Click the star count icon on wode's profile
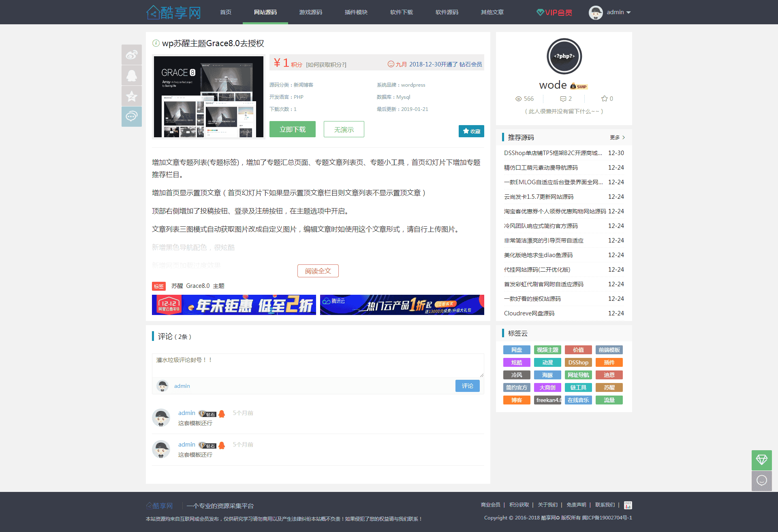Image resolution: width=778 pixels, height=532 pixels. click(604, 98)
